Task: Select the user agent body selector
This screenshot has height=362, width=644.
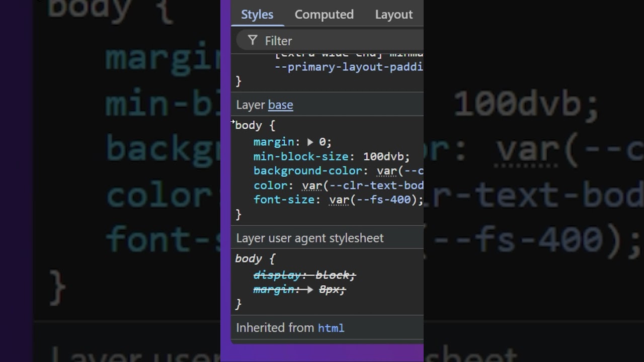Action: click(249, 258)
